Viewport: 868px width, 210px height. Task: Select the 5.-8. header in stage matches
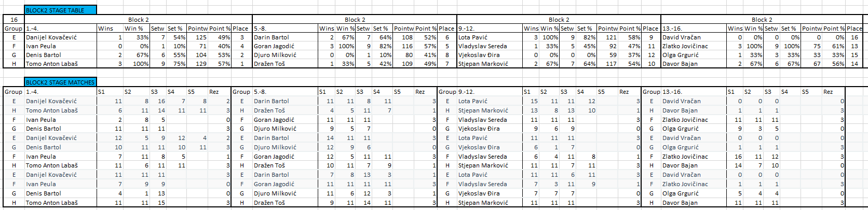pyautogui.click(x=260, y=92)
